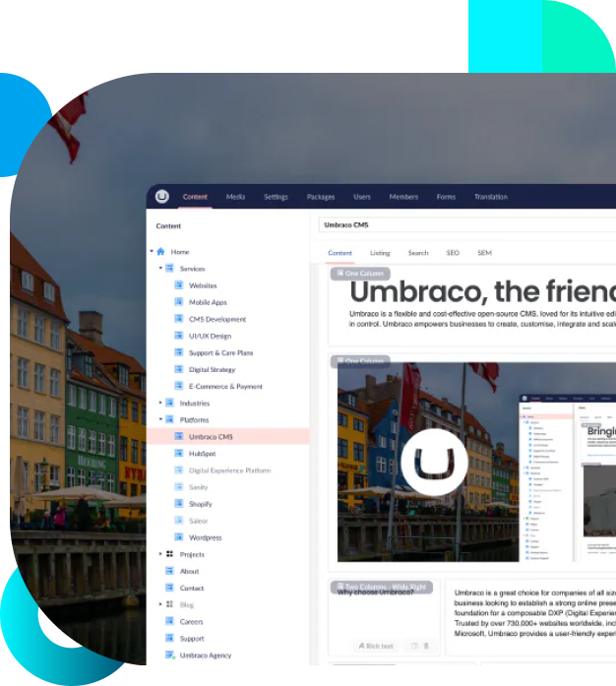Screen dimensions: 616x686
Task: Open the Media section in top navigation
Action: tap(235, 197)
